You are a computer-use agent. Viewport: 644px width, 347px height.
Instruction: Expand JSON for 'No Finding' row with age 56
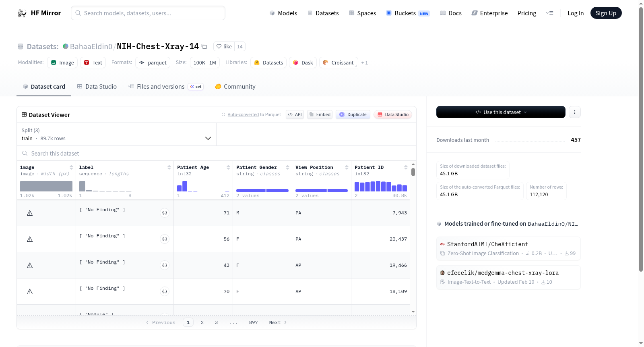165,239
